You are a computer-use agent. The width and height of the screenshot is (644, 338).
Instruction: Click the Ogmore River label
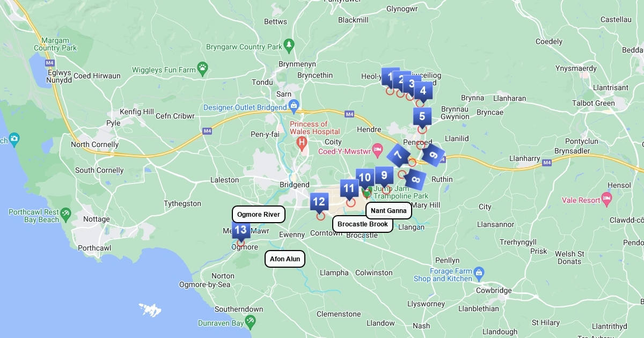[x=259, y=215]
